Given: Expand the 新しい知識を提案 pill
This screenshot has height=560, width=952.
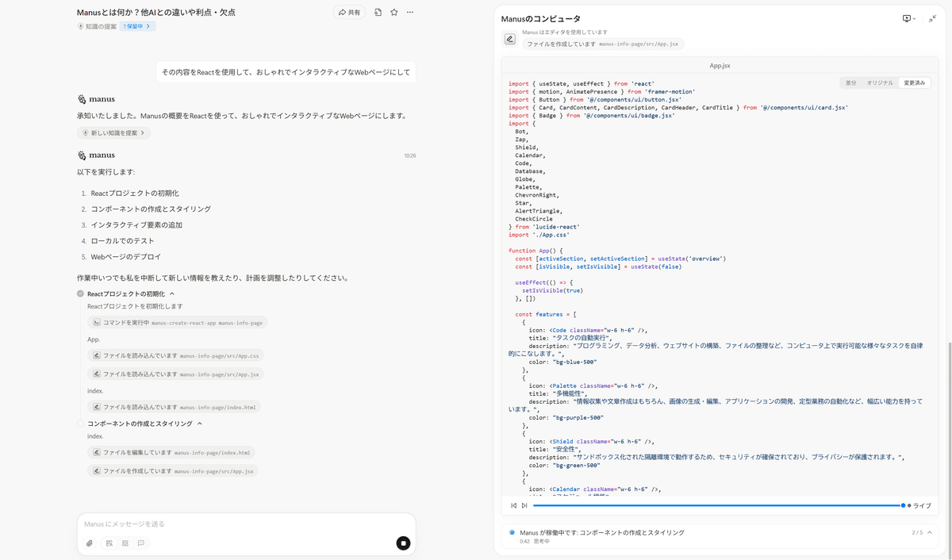Looking at the screenshot, I should [113, 132].
